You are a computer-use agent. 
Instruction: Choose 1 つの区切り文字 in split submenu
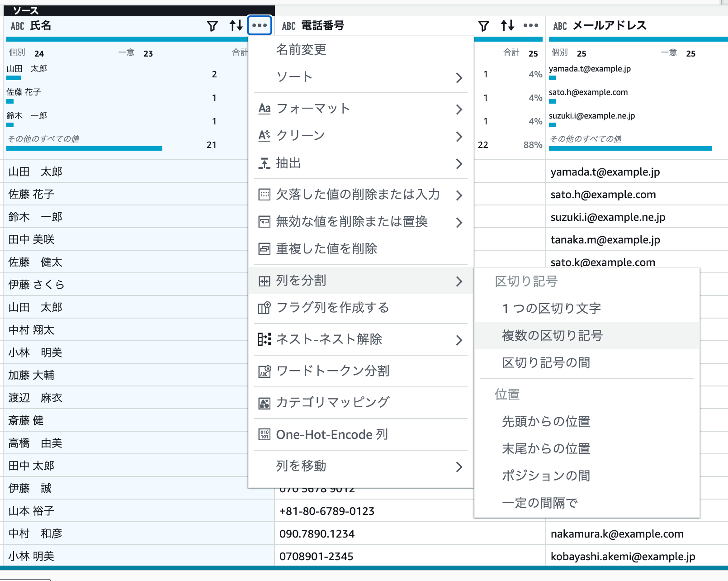pos(587,309)
